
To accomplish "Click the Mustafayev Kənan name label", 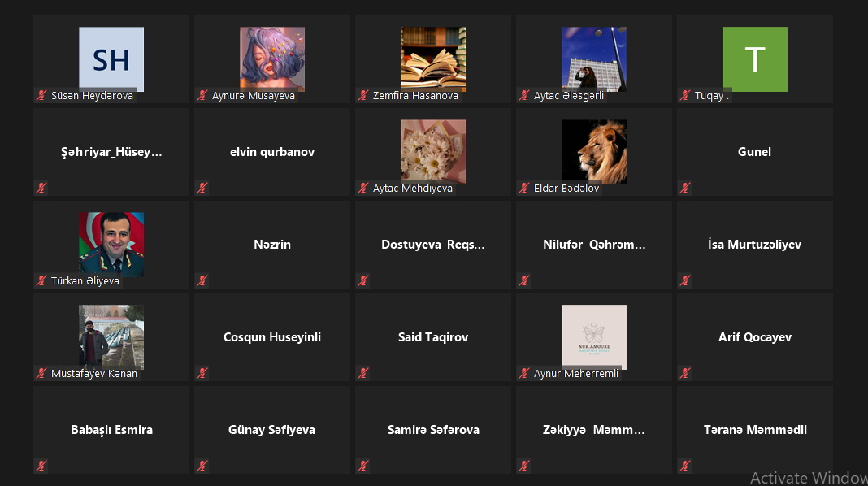I will pos(94,374).
